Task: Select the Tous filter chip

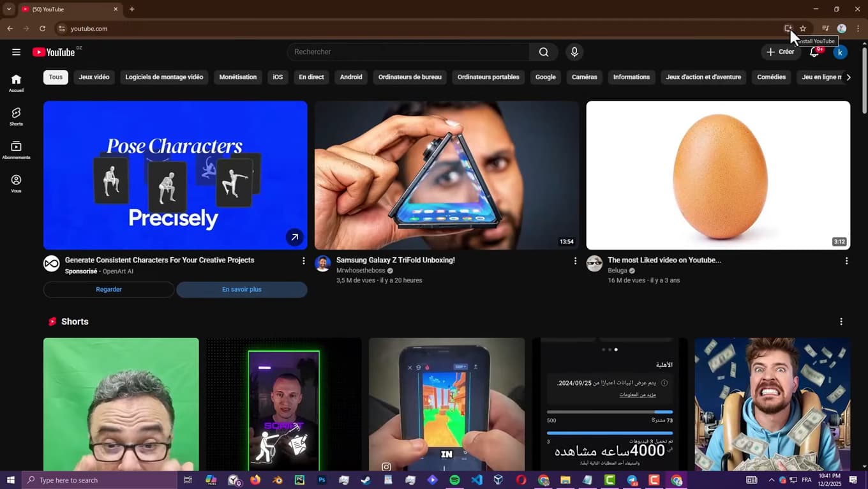Action: 56,77
